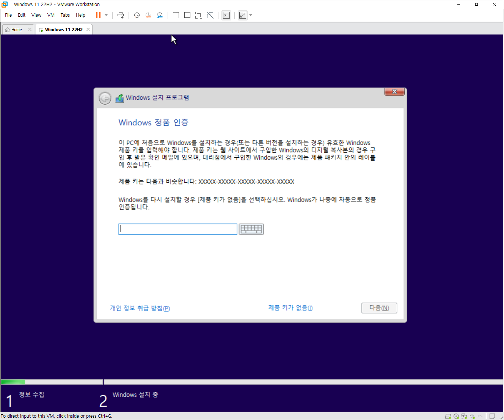504x420 pixels.
Task: Open the Tabs menu
Action: coord(65,15)
